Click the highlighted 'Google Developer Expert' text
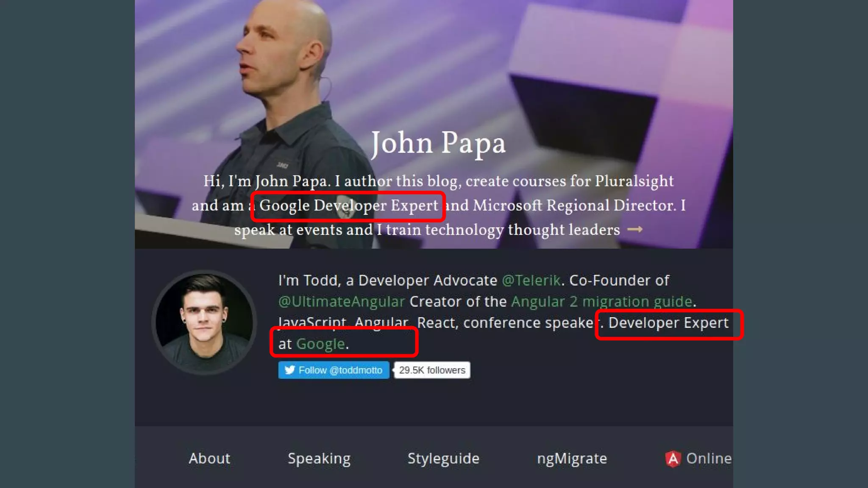The image size is (868, 488). [348, 205]
